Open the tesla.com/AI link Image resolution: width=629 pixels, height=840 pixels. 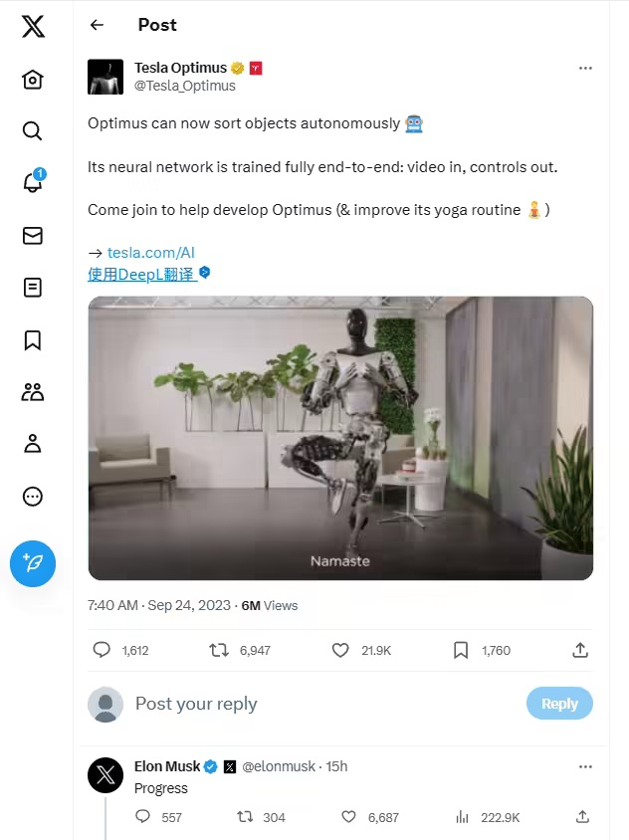click(x=151, y=253)
